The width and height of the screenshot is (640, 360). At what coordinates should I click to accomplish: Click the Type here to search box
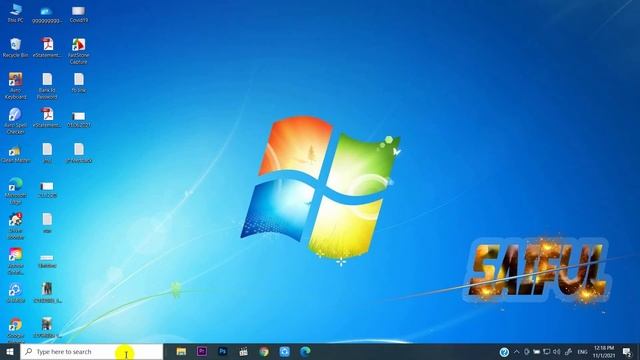91,352
